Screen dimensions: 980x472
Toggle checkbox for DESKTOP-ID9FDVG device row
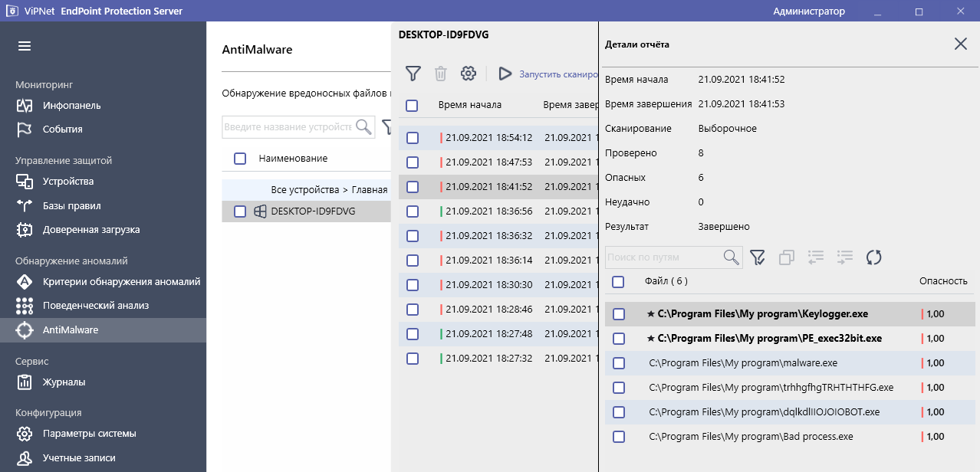click(x=240, y=211)
